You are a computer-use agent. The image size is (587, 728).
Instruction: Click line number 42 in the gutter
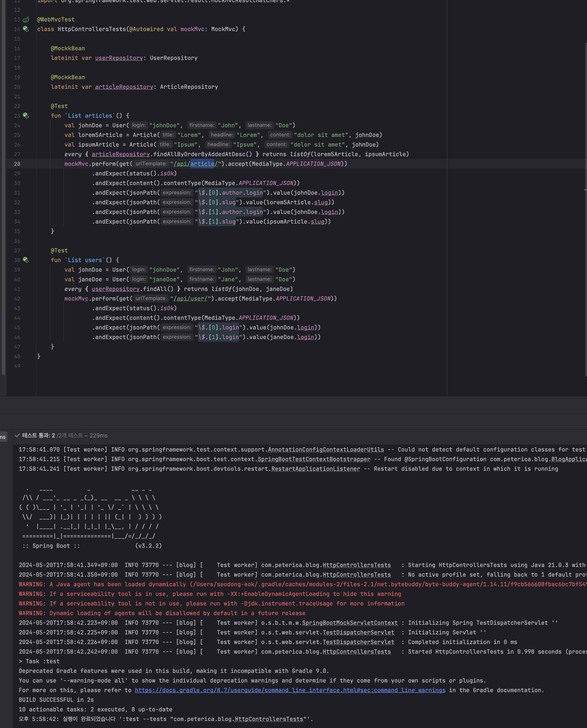coord(17,299)
